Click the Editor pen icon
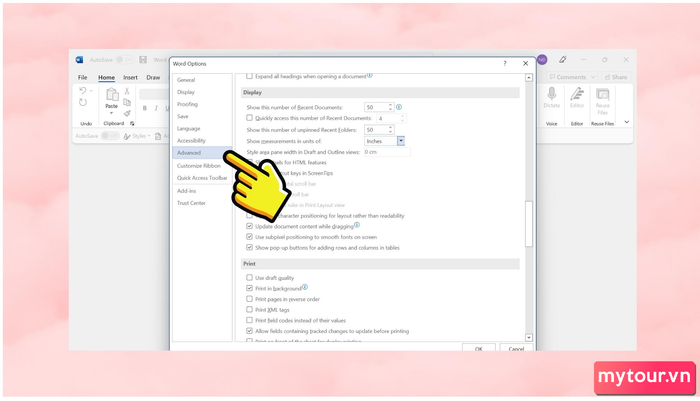Image resolution: width=700 pixels, height=401 pixels. tap(577, 94)
